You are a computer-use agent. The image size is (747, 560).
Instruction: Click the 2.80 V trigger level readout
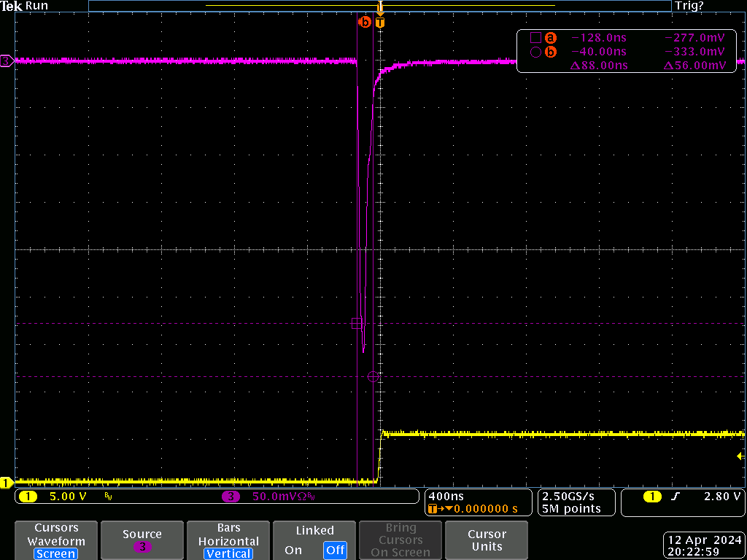point(721,497)
